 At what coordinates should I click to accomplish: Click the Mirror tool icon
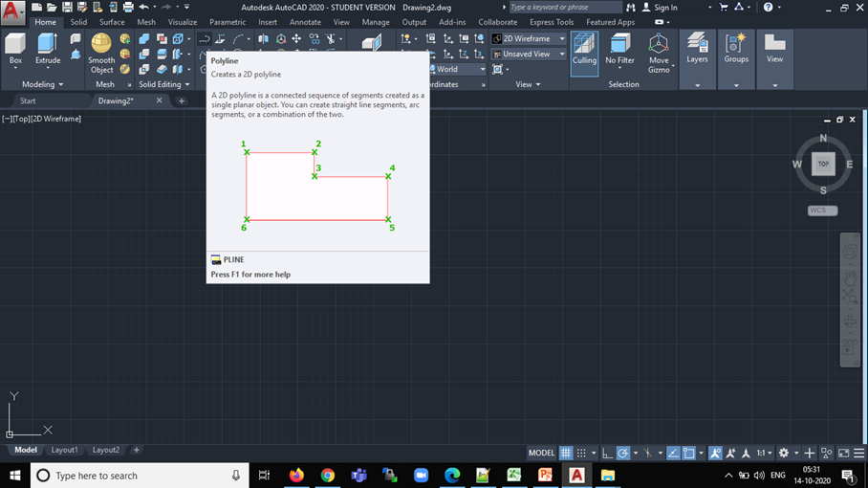point(264,39)
